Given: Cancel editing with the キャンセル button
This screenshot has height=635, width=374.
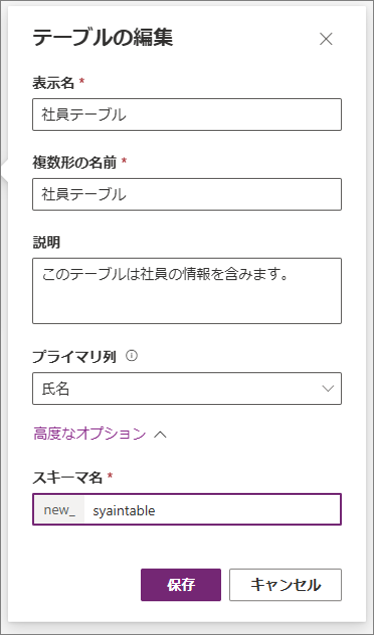Looking at the screenshot, I should click(285, 585).
